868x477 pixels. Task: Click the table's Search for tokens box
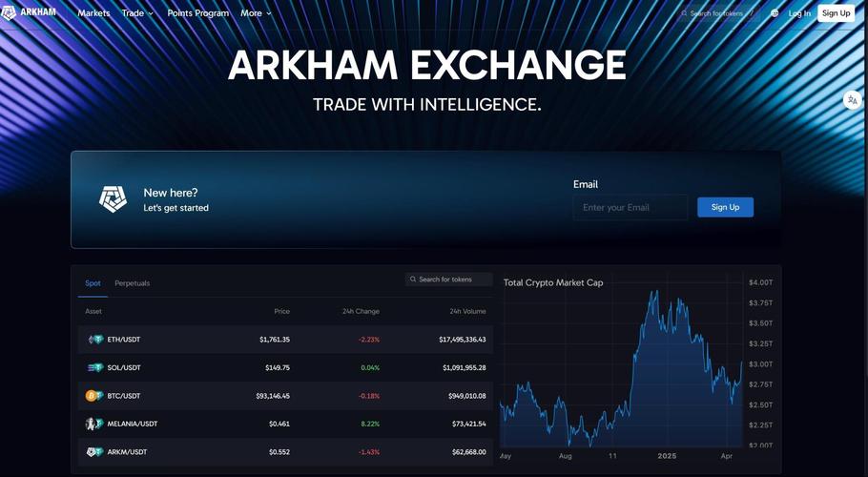[449, 280]
